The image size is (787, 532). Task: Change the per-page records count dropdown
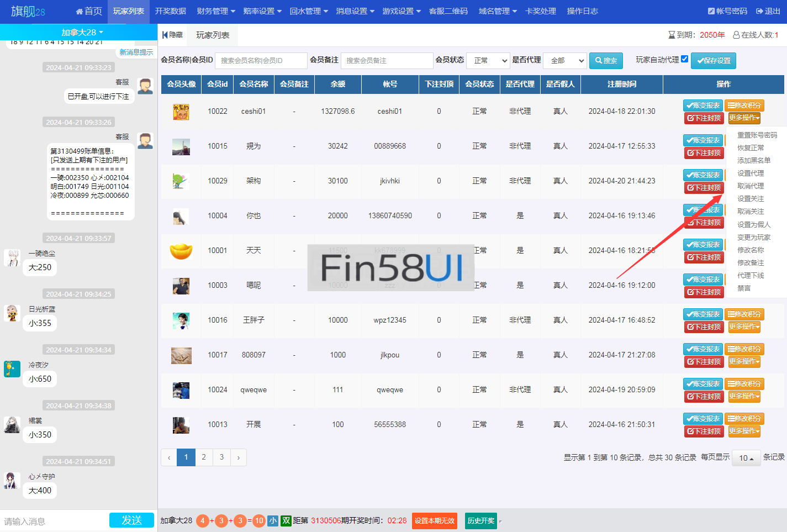click(746, 458)
